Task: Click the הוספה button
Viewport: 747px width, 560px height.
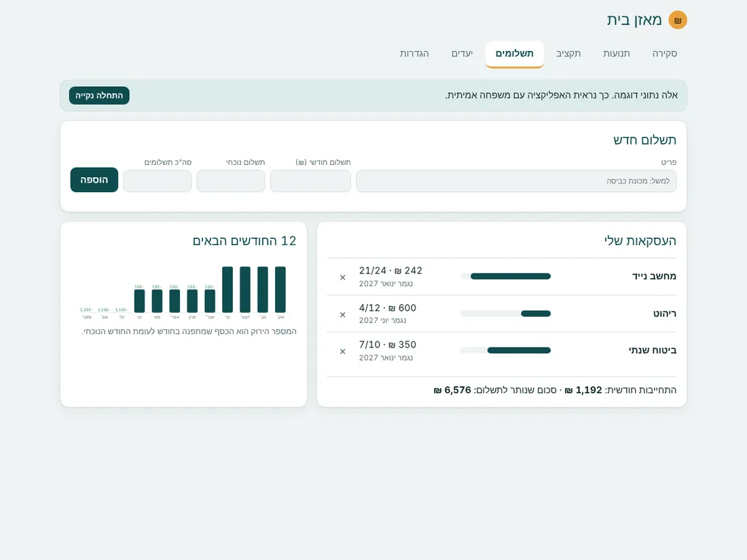Action: click(x=94, y=179)
